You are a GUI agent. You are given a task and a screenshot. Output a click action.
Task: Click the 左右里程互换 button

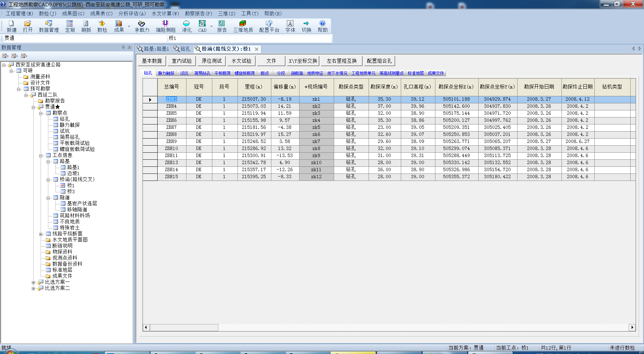tap(342, 61)
